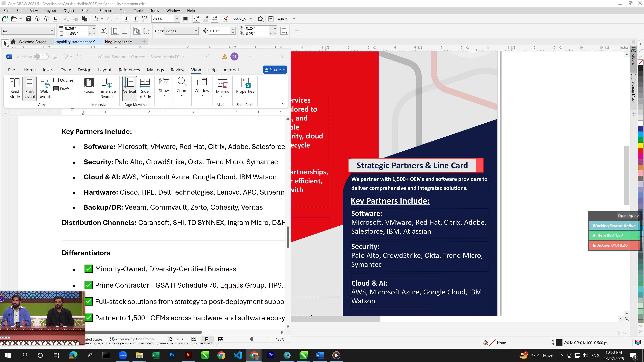The image size is (644, 362).
Task: Expand the Macros dropdown in Word
Action: (x=222, y=97)
